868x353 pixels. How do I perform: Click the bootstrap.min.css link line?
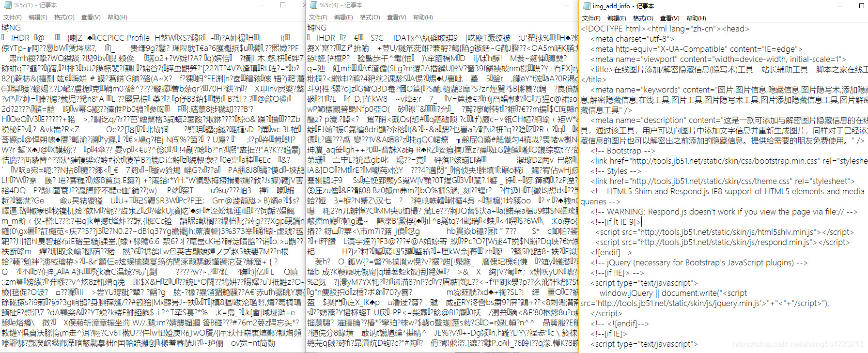click(x=729, y=161)
